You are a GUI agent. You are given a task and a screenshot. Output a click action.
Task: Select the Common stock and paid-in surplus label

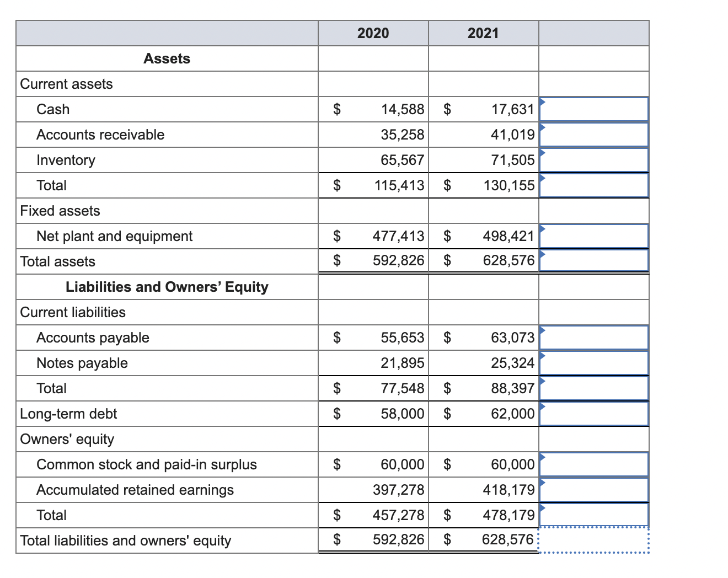(147, 464)
